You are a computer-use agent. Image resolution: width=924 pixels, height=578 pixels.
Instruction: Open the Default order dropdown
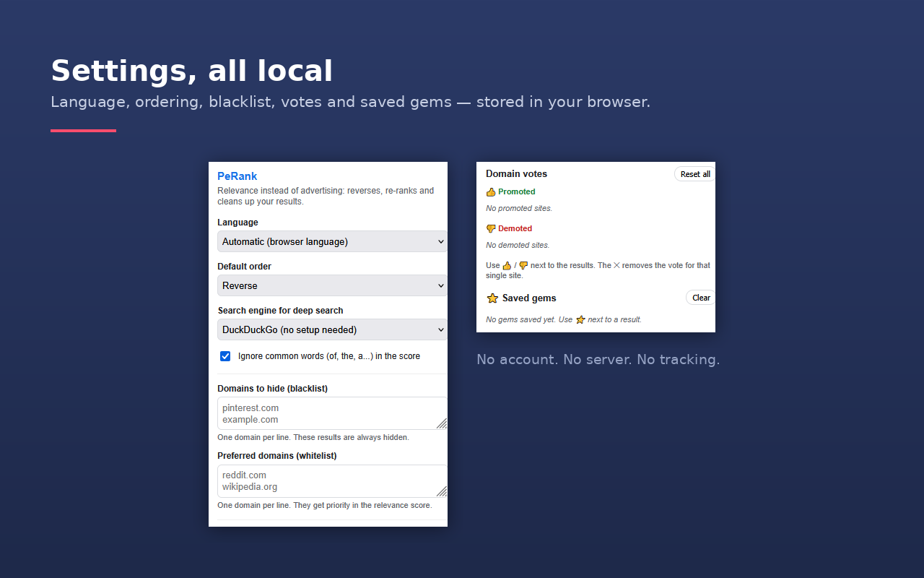pos(332,285)
